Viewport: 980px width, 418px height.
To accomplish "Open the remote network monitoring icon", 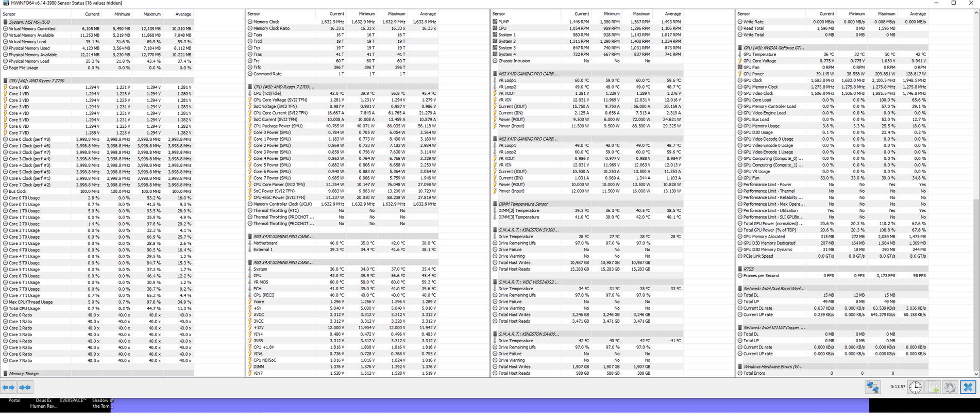I will [872, 387].
